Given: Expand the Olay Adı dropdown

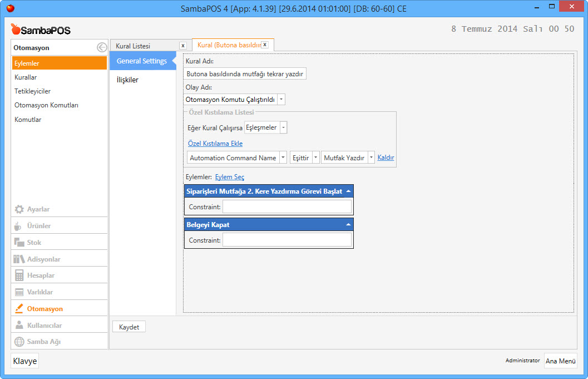Looking at the screenshot, I should [281, 100].
